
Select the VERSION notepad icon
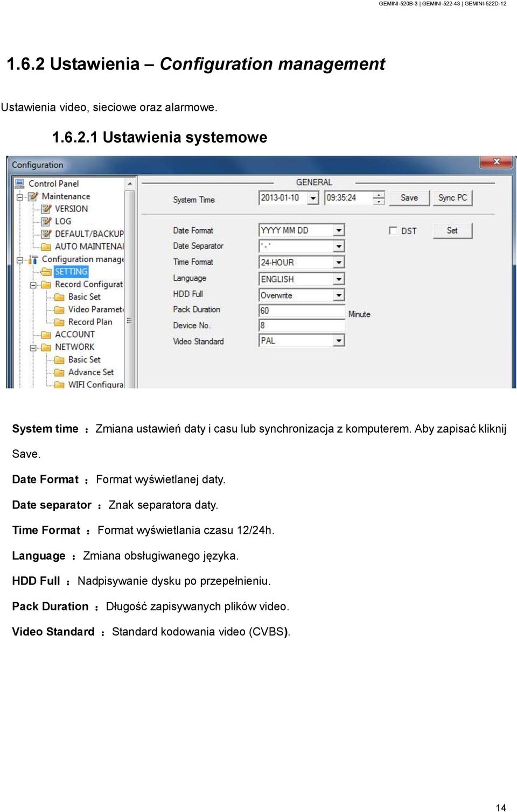pyautogui.click(x=46, y=208)
